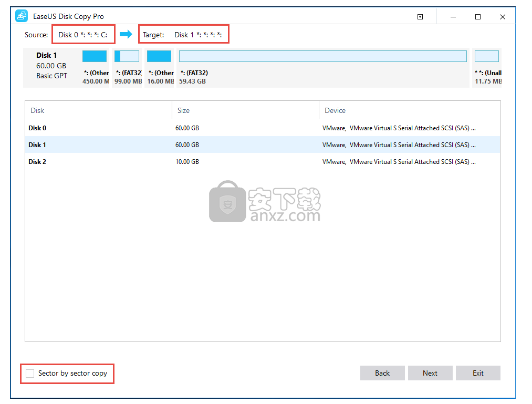Click the 10.00 GB size of Disk 2
The height and width of the screenshot is (404, 532).
[187, 162]
